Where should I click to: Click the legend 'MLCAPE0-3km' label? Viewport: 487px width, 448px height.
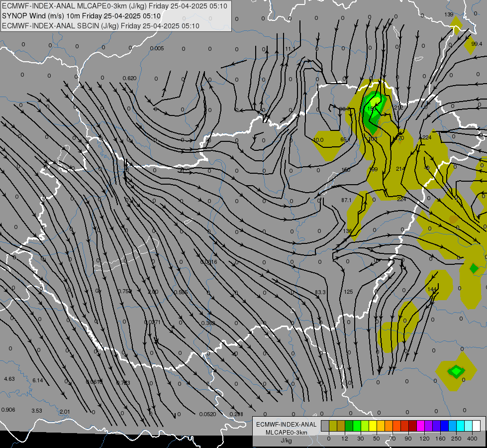(x=287, y=433)
